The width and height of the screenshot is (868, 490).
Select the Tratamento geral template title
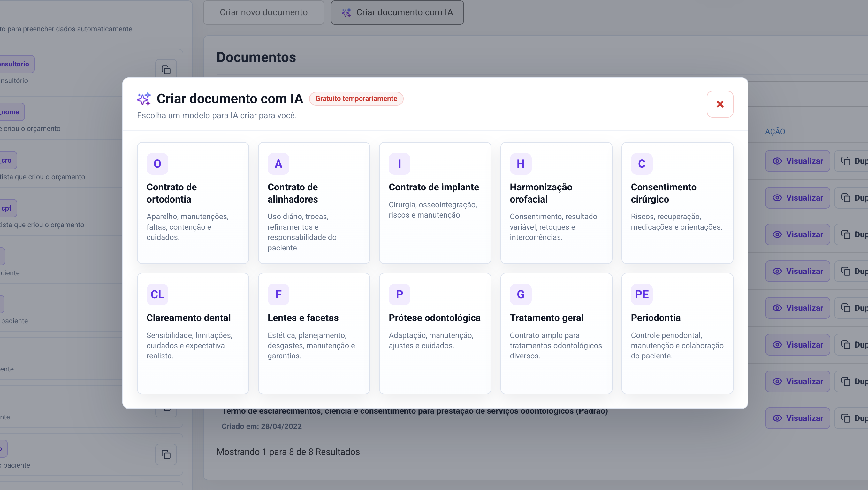click(x=546, y=318)
